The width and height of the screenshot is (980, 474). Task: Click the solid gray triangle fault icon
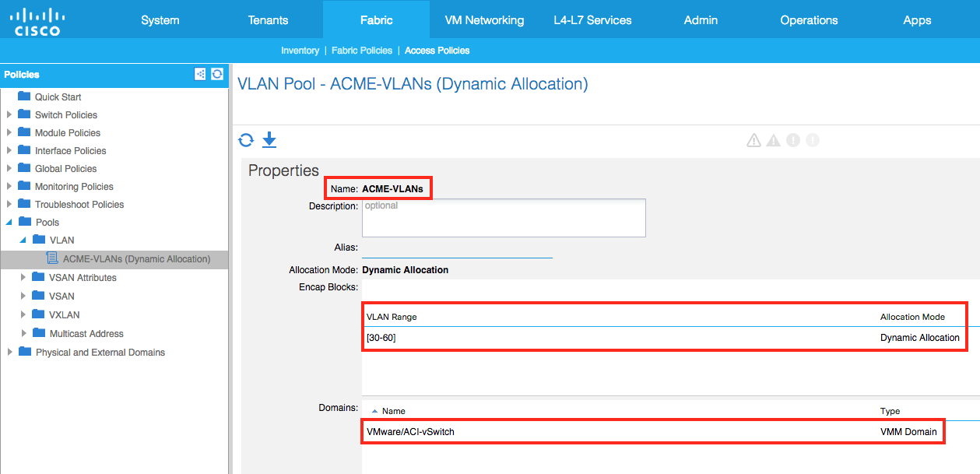[773, 140]
